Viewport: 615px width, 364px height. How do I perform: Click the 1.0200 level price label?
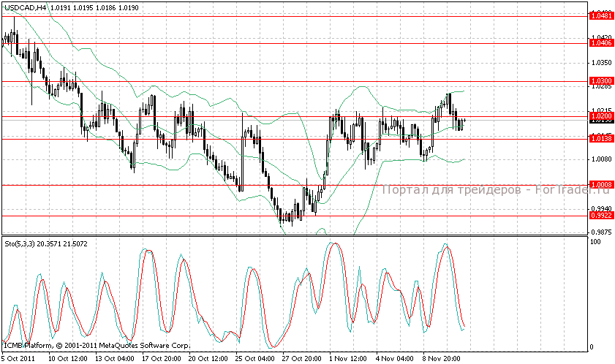tap(600, 116)
